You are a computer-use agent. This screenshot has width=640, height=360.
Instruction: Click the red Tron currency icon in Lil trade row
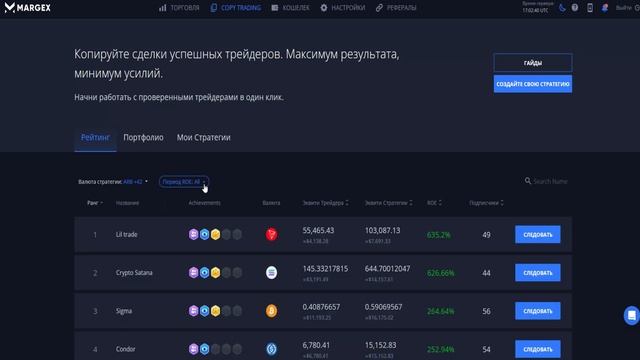point(271,234)
